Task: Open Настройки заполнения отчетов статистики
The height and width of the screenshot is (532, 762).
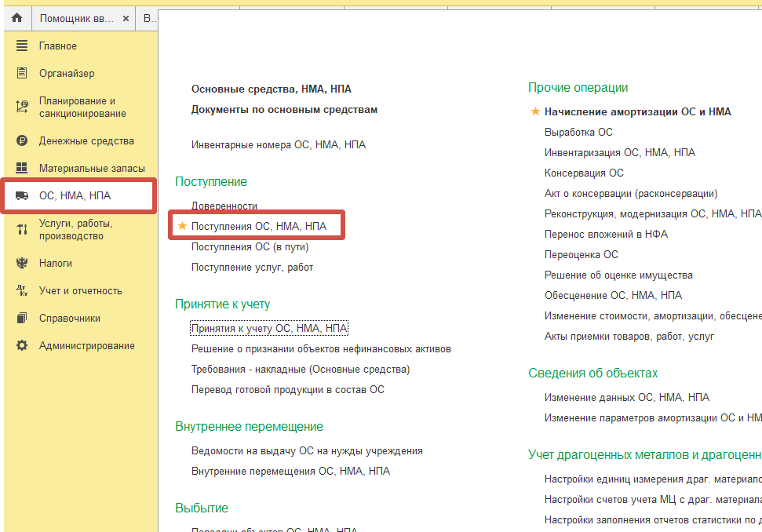Action: coord(653,520)
